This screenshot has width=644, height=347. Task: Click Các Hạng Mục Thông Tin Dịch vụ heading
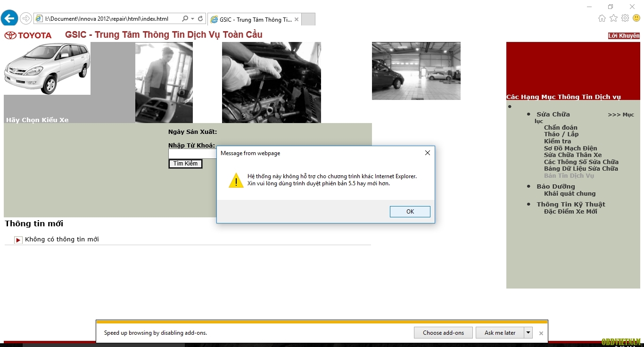point(563,97)
